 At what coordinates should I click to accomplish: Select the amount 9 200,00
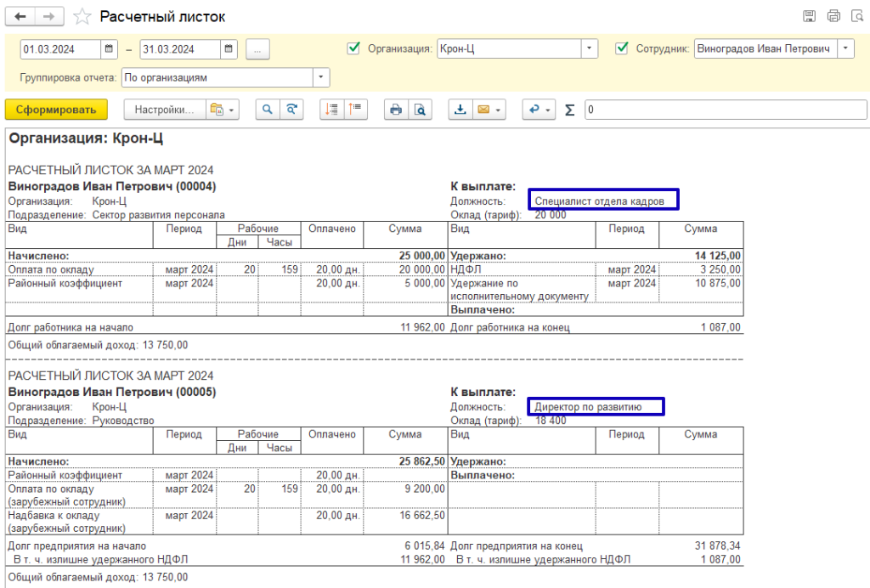(425, 489)
